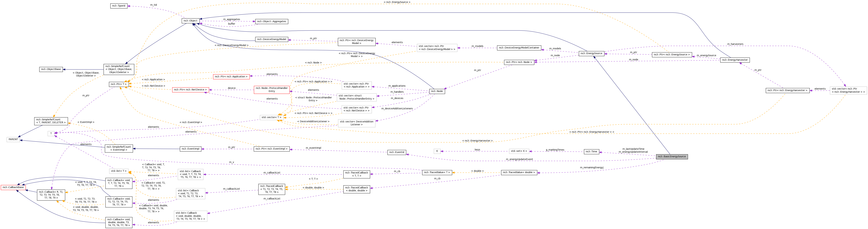Click the m_energyUpdateEvent edge label
This screenshot has height=229, width=868.
click(x=519, y=159)
